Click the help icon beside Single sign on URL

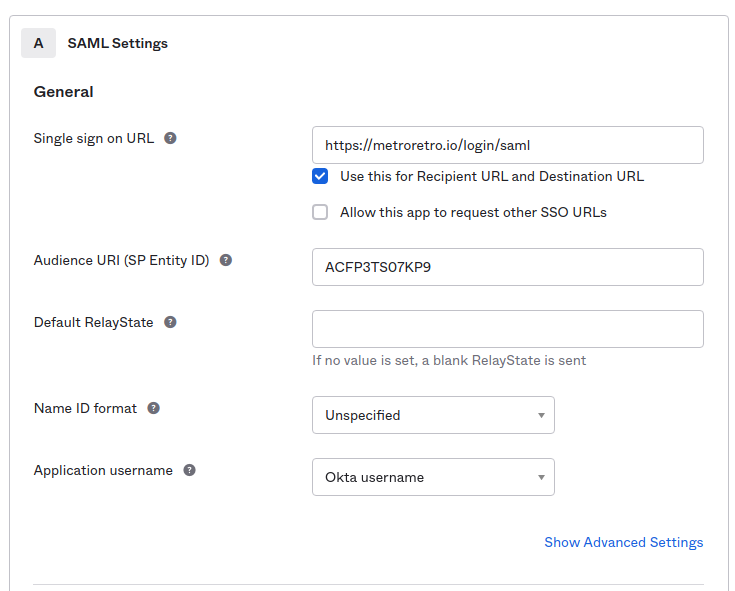(x=170, y=138)
